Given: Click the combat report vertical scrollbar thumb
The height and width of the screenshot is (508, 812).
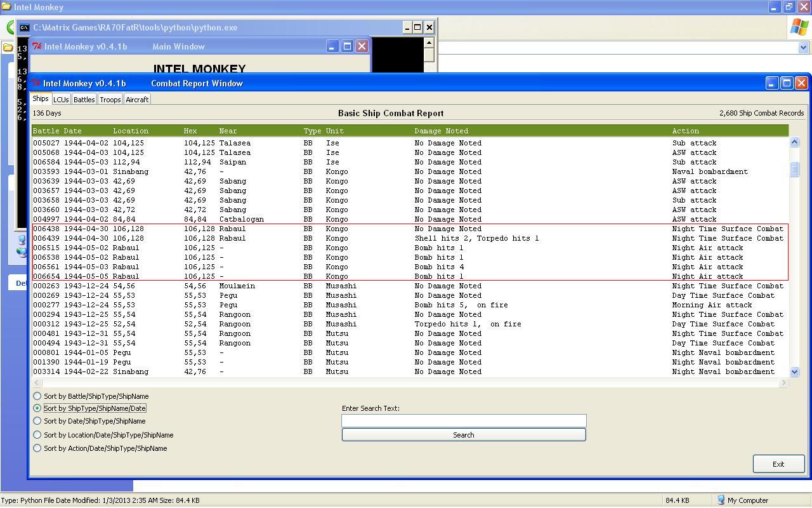Looking at the screenshot, I should (x=794, y=169).
